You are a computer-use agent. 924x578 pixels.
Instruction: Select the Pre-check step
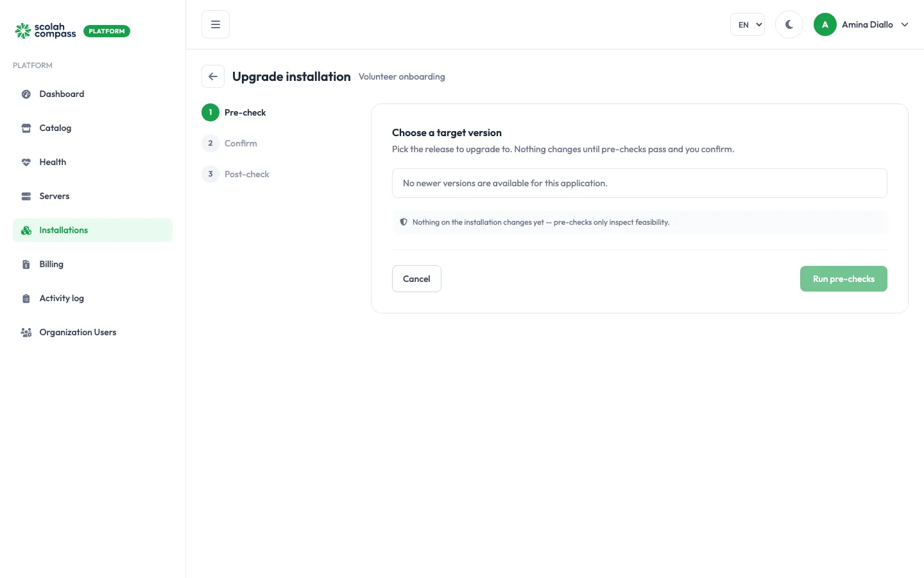[x=234, y=112]
